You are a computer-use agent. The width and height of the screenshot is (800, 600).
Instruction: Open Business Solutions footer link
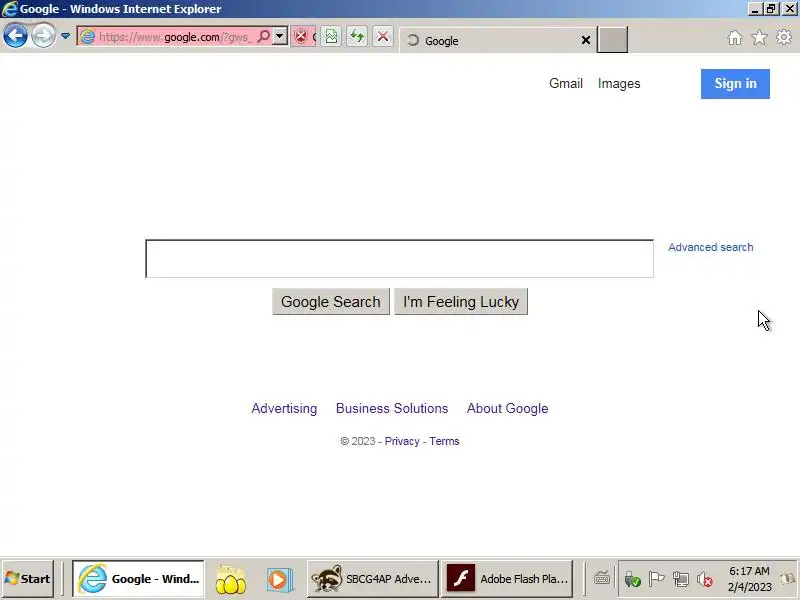[x=392, y=409]
